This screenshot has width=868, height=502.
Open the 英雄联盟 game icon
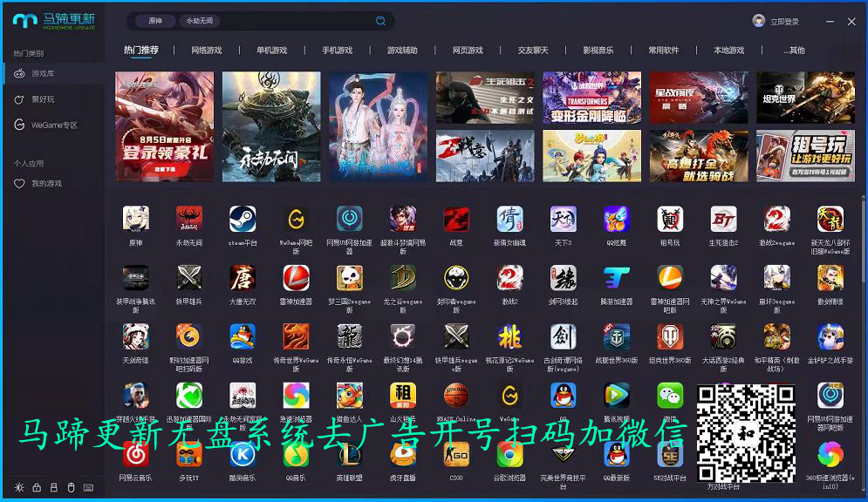tap(349, 454)
